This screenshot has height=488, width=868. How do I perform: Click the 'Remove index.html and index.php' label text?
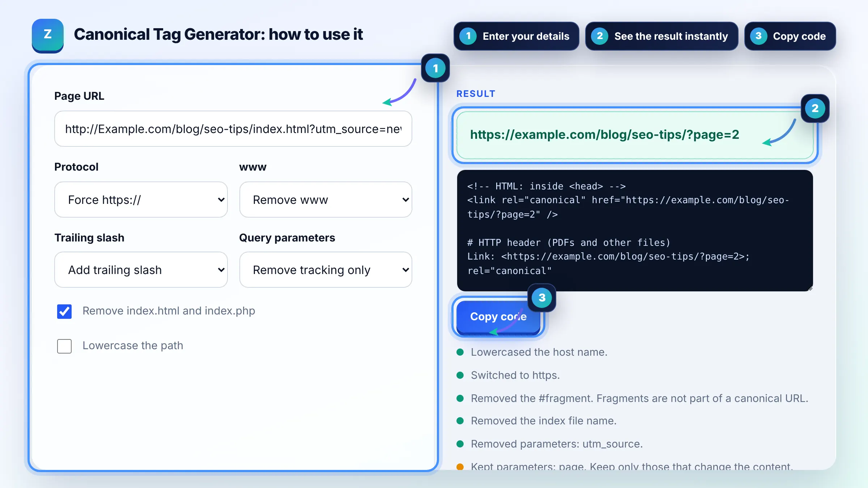169,311
